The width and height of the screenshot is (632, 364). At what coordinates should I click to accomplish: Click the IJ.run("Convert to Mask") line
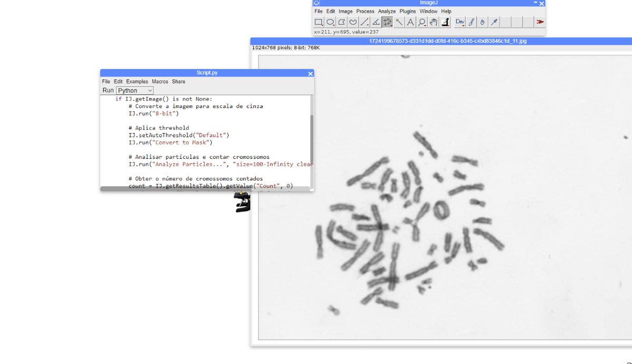click(x=170, y=143)
